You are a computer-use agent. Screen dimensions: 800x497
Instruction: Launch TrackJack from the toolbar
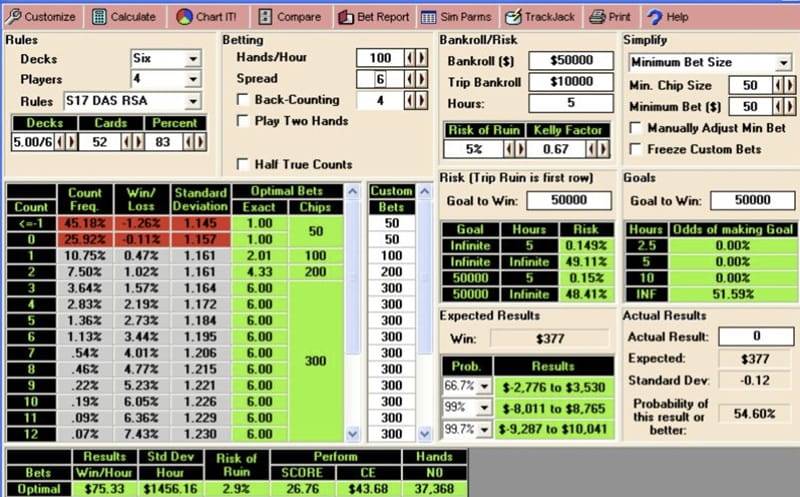point(513,17)
